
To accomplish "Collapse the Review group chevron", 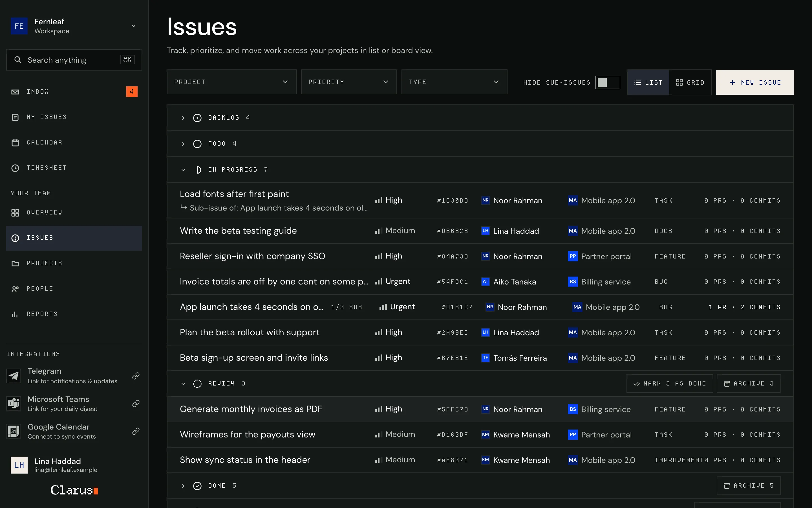I will tap(183, 383).
